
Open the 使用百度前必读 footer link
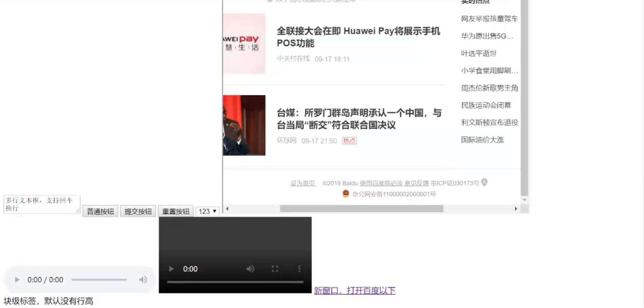(x=381, y=183)
